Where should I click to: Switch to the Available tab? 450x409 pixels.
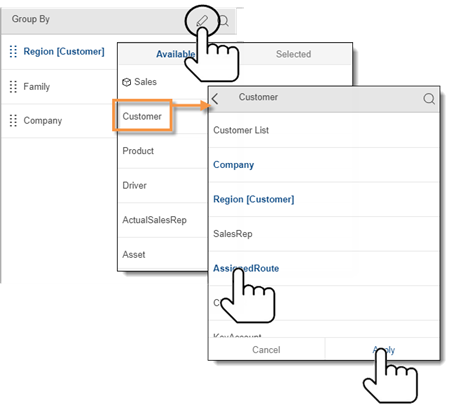click(x=175, y=54)
